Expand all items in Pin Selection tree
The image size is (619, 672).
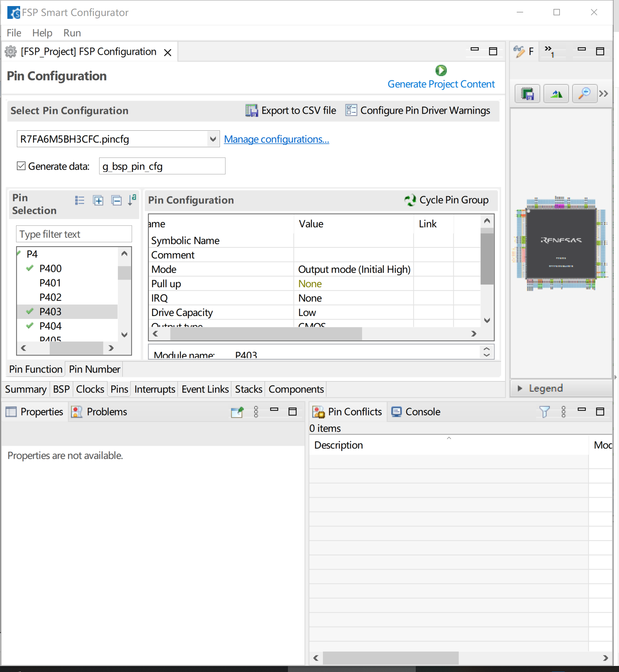pyautogui.click(x=98, y=201)
